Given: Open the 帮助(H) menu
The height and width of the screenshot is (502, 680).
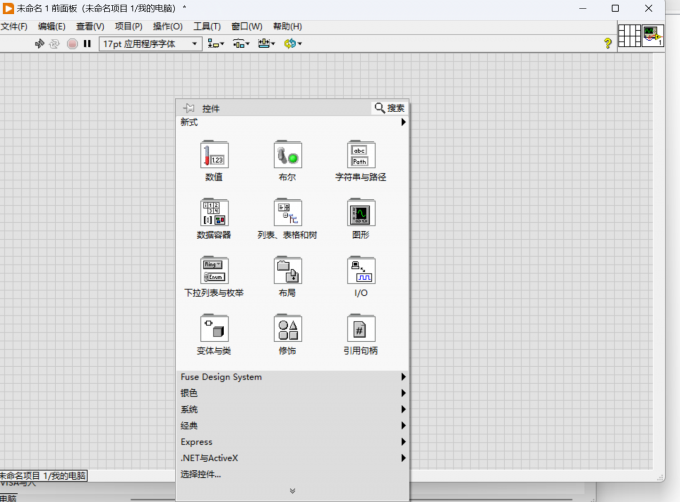Looking at the screenshot, I should point(288,26).
